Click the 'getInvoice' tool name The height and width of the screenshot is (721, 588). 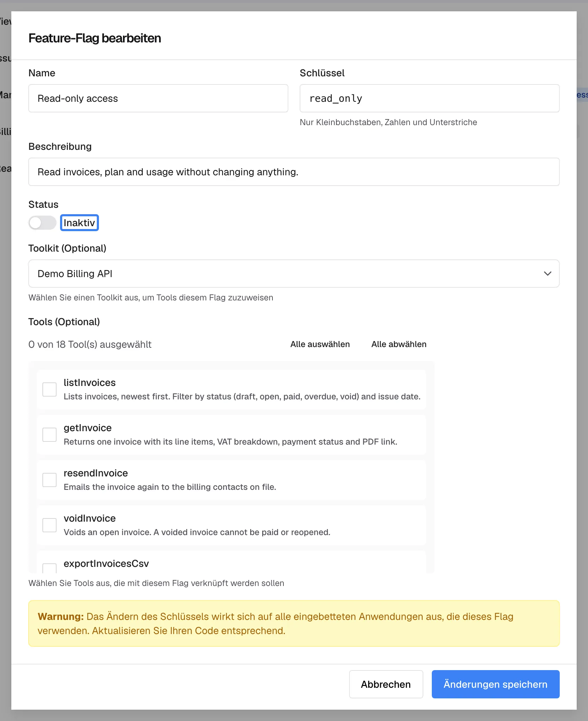(x=88, y=428)
